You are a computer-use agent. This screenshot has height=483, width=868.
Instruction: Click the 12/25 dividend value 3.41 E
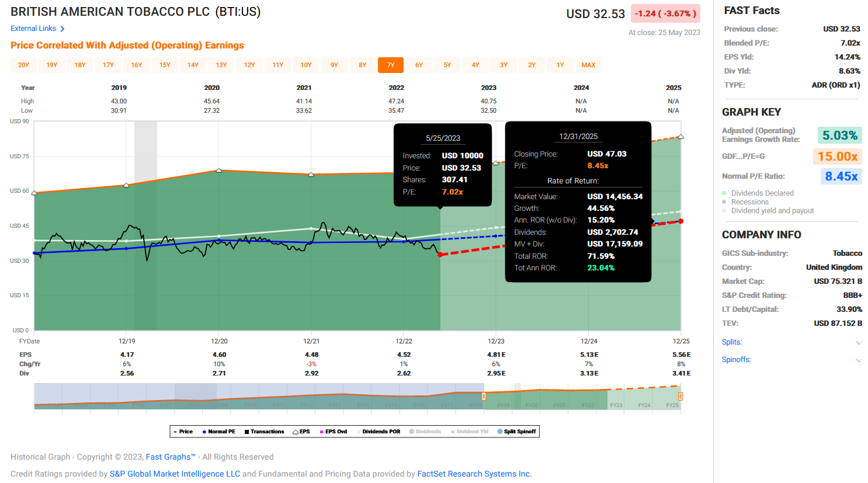tap(681, 373)
